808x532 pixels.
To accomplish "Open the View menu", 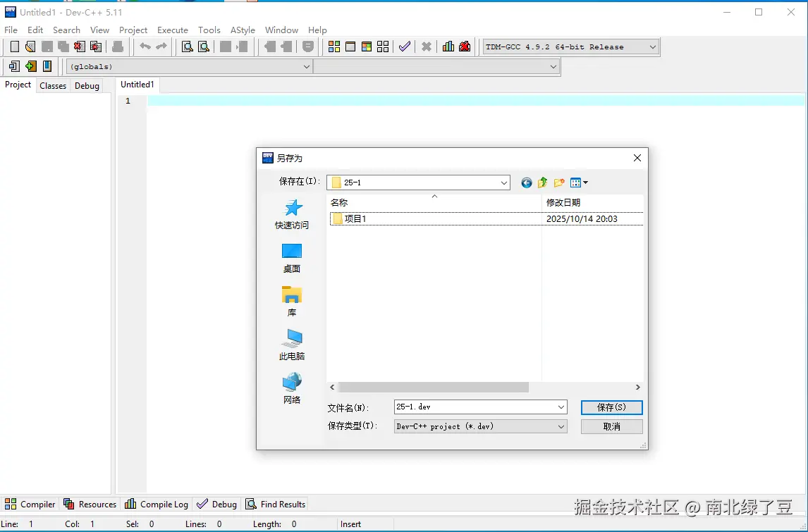I will tap(99, 30).
